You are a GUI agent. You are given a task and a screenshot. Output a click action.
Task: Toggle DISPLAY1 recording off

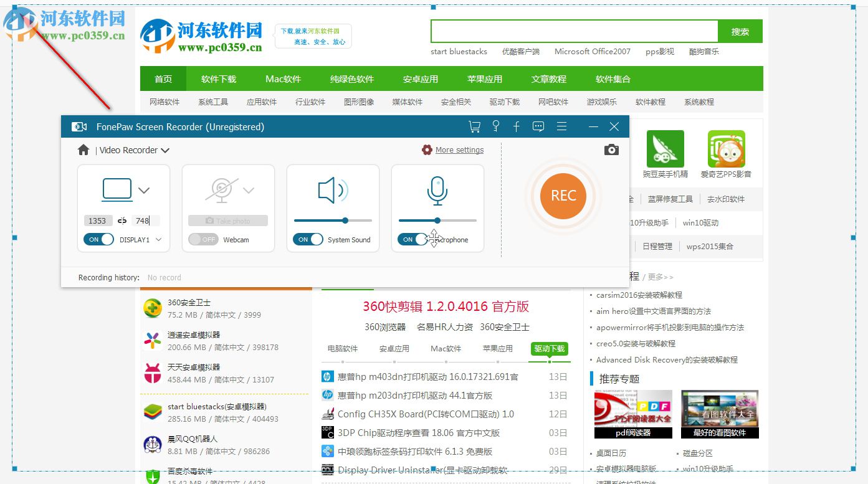click(x=98, y=239)
